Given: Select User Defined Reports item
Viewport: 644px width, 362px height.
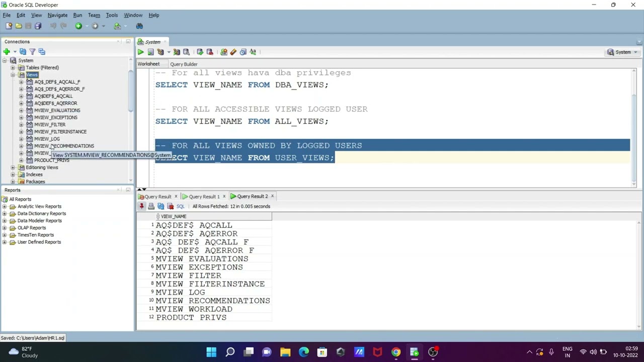Looking at the screenshot, I should coord(39,242).
